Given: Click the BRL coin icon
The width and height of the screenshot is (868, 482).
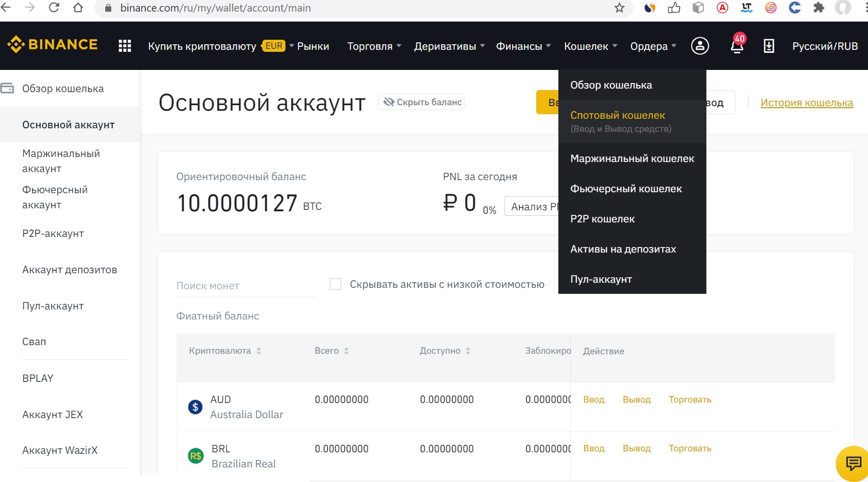Looking at the screenshot, I should pos(195,456).
